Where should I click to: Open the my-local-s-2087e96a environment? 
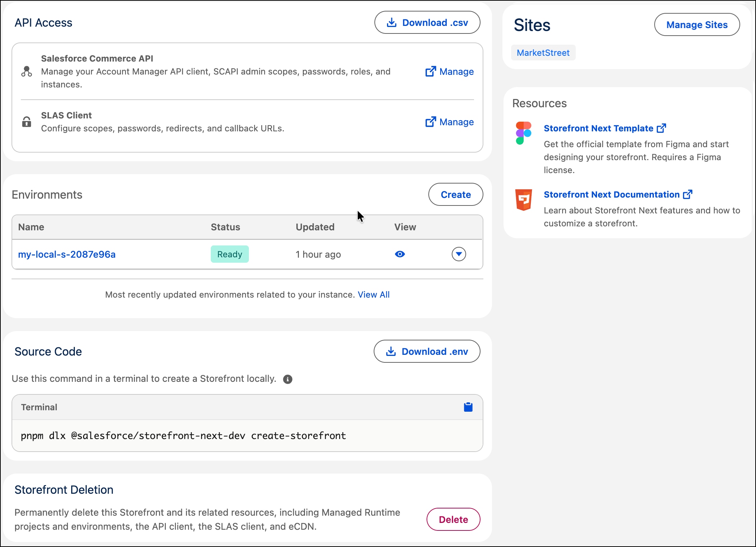(x=67, y=254)
